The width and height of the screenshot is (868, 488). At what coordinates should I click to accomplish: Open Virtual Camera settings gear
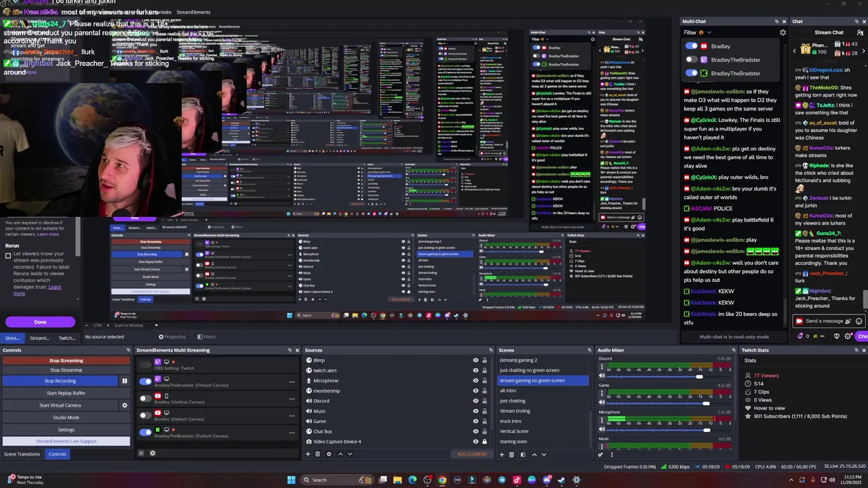pos(124,405)
